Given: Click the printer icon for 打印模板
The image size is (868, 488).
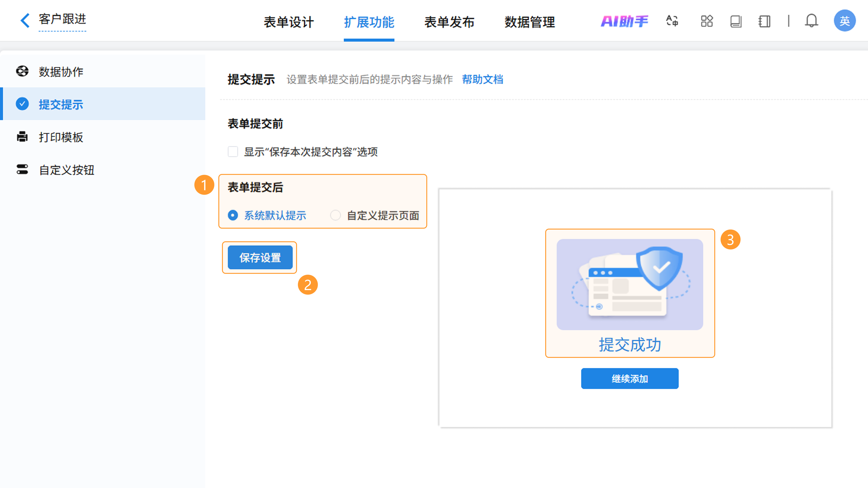Looking at the screenshot, I should 22,137.
